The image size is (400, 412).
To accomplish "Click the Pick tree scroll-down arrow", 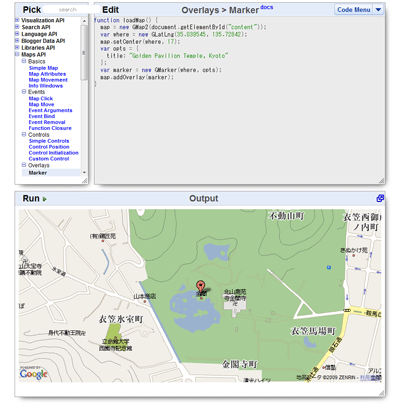I will (84, 173).
